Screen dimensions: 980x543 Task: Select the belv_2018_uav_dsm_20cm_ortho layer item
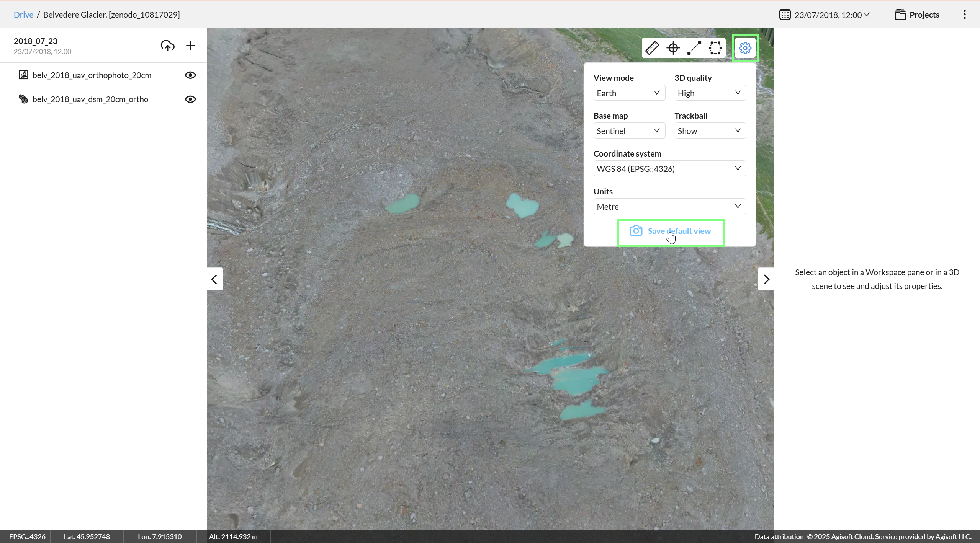tap(90, 99)
